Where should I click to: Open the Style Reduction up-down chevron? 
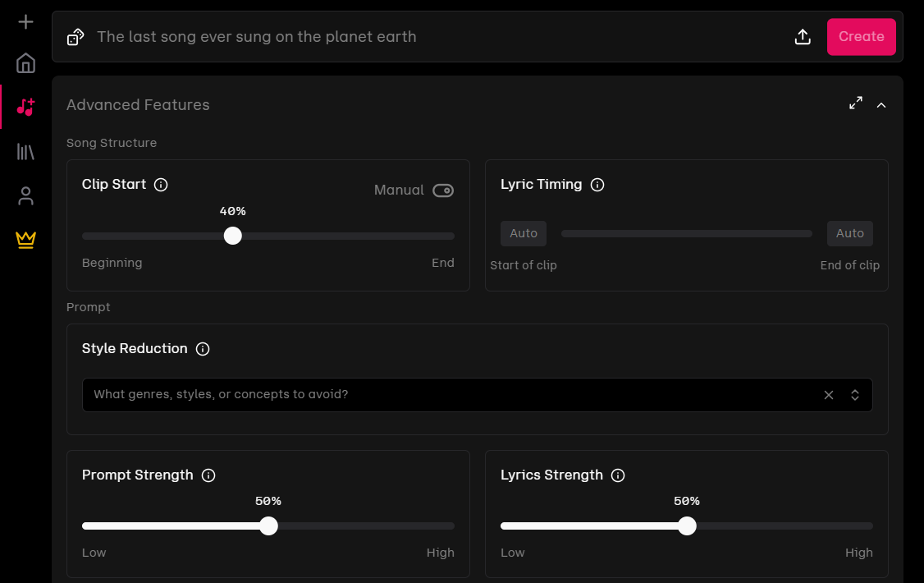point(854,395)
